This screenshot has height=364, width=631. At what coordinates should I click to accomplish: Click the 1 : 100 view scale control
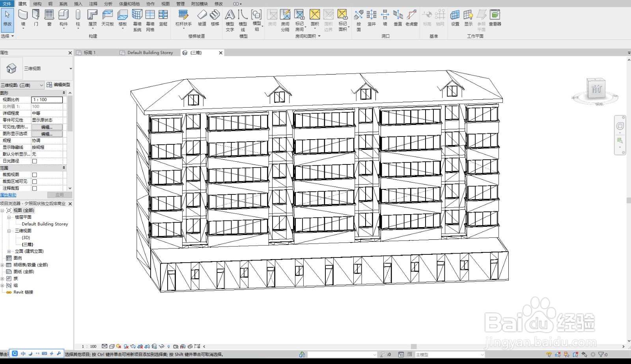89,347
